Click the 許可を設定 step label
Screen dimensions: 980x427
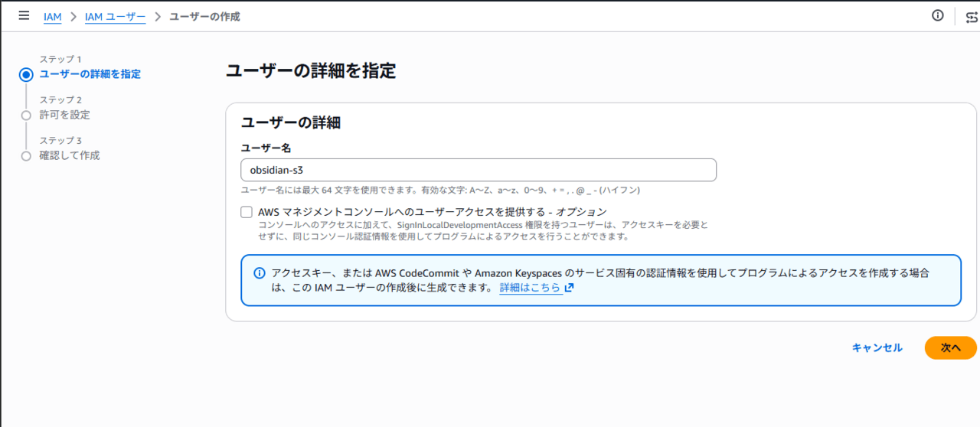pyautogui.click(x=65, y=115)
